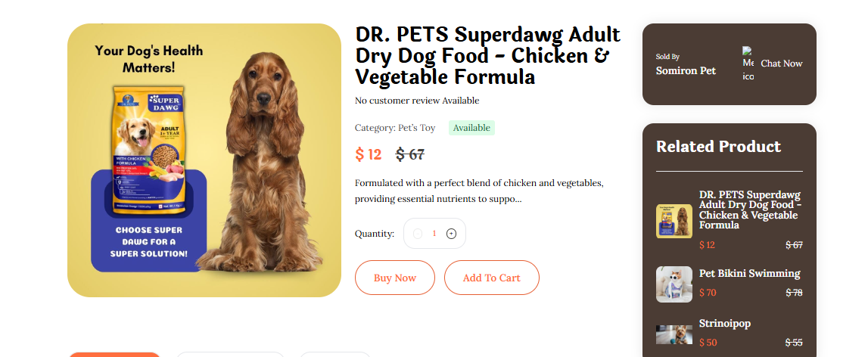Start a chat via Chat Now
Screen dimensions: 868x357
click(x=781, y=64)
